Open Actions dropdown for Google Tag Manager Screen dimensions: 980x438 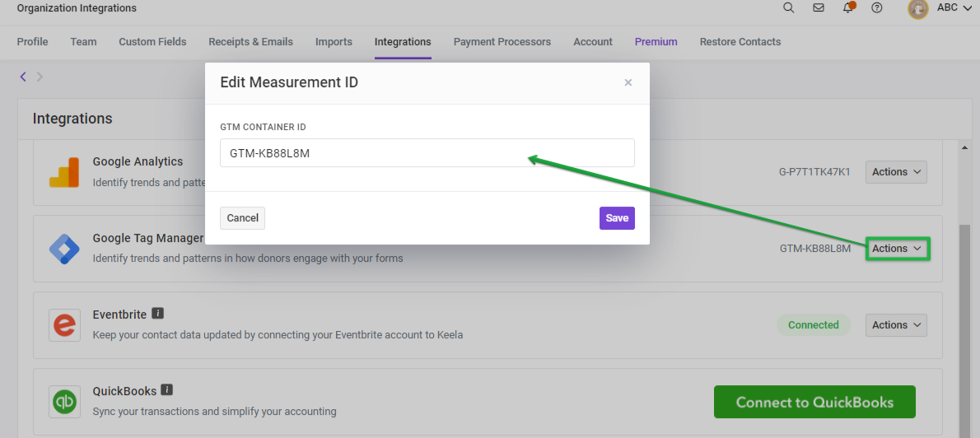point(898,248)
